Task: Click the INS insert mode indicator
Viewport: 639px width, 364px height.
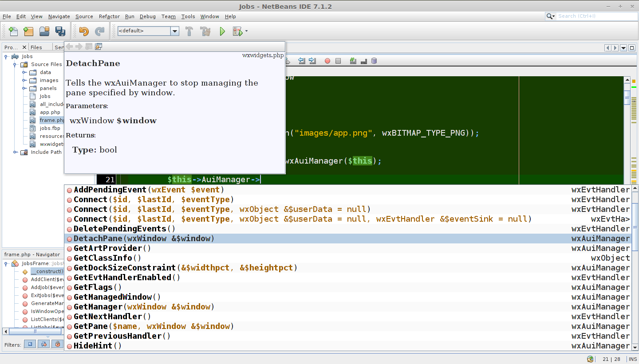Action: [x=632, y=359]
